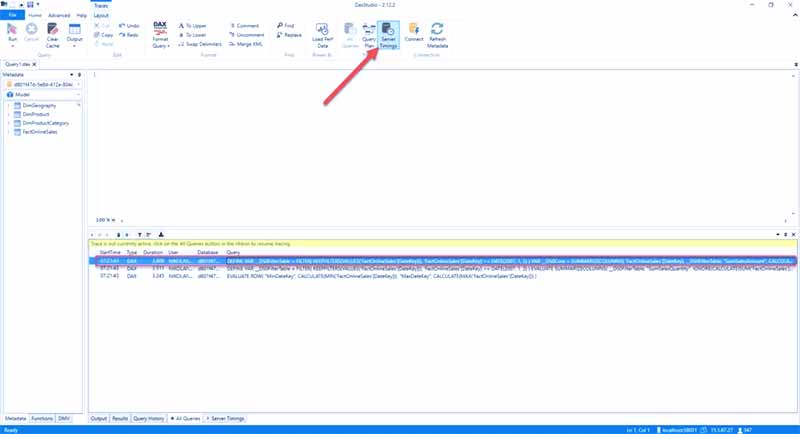Close the Query1.dax document tab
Screen dimensions: 800x434
click(34, 64)
